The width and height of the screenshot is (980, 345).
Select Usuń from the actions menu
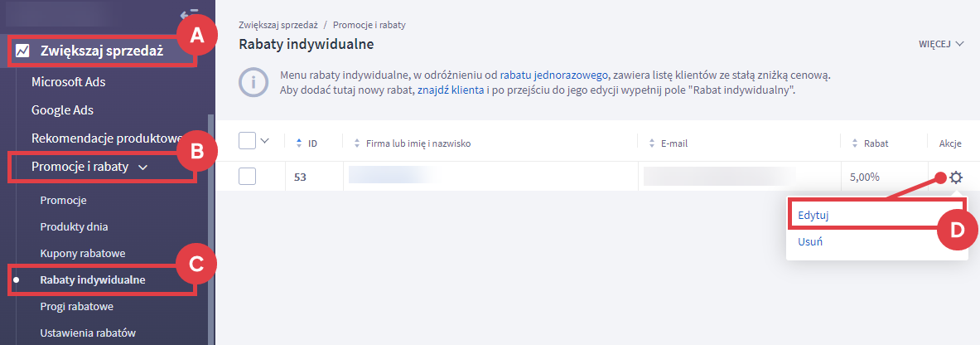[810, 241]
